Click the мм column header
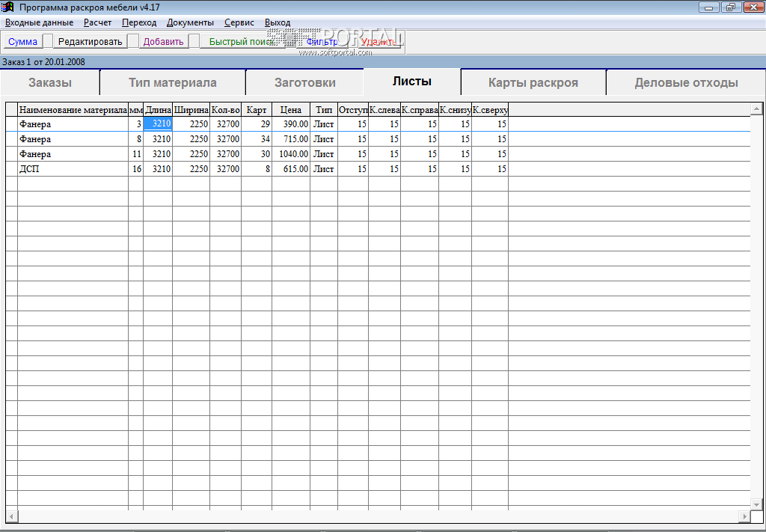 [136, 110]
